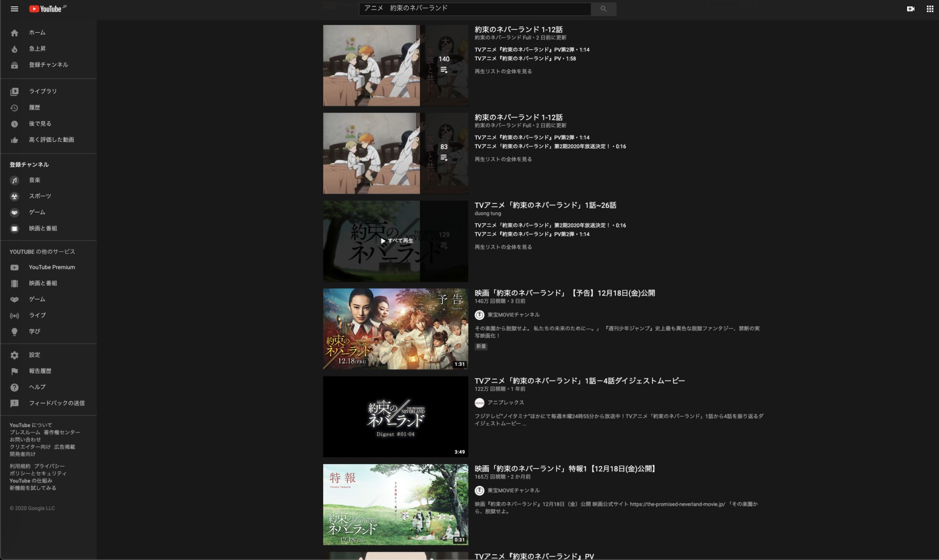The width and height of the screenshot is (939, 560).
Task: Click the 報告履歴 flag icon
Action: (x=15, y=371)
